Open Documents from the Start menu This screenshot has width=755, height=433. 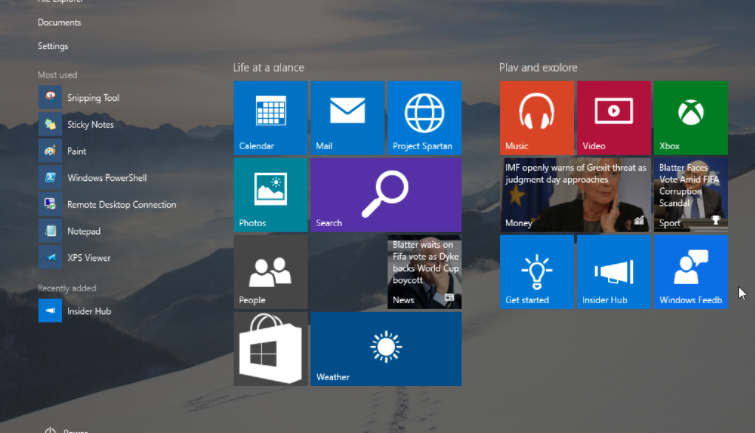59,22
